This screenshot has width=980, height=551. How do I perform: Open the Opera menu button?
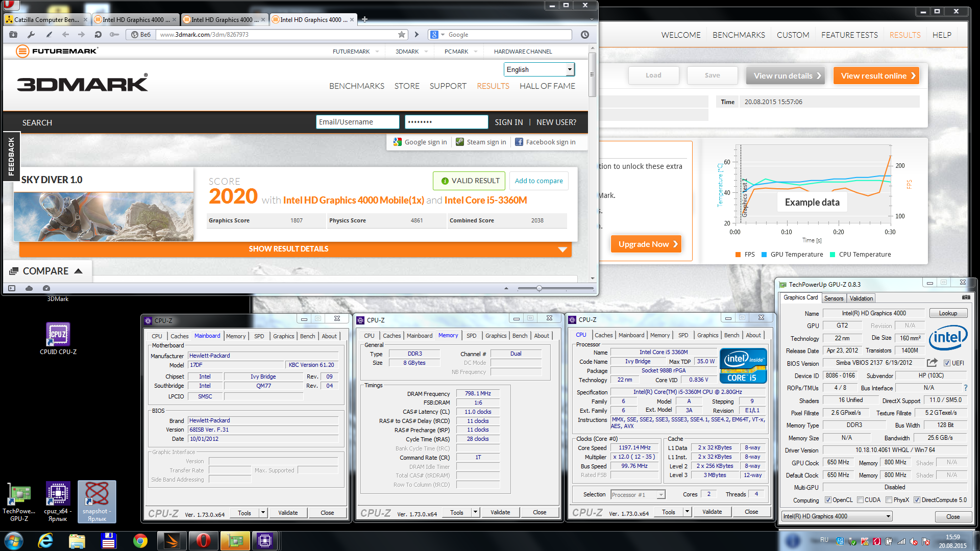(x=10, y=5)
